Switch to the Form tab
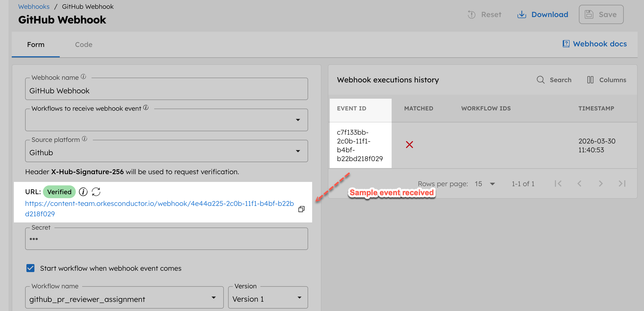 click(x=36, y=45)
